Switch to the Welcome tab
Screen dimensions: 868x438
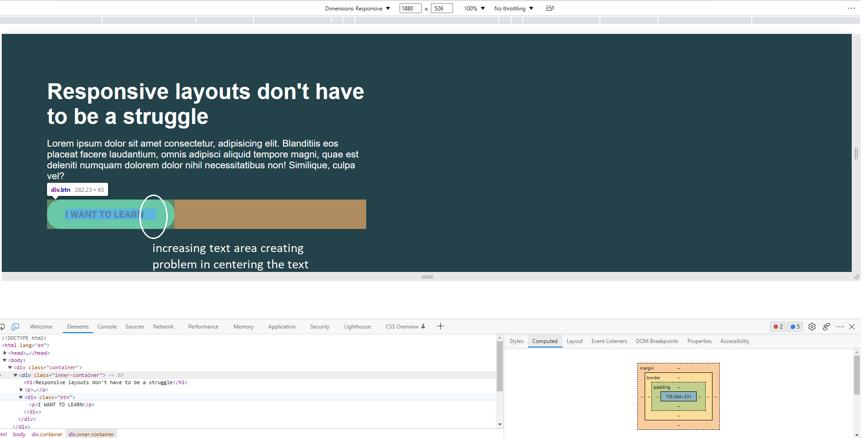coord(41,327)
